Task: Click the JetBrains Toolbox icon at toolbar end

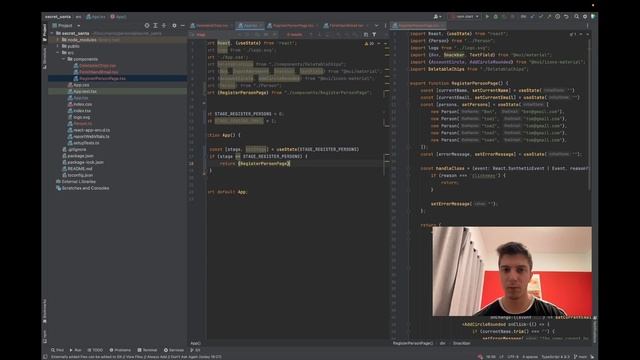Action: [593, 17]
